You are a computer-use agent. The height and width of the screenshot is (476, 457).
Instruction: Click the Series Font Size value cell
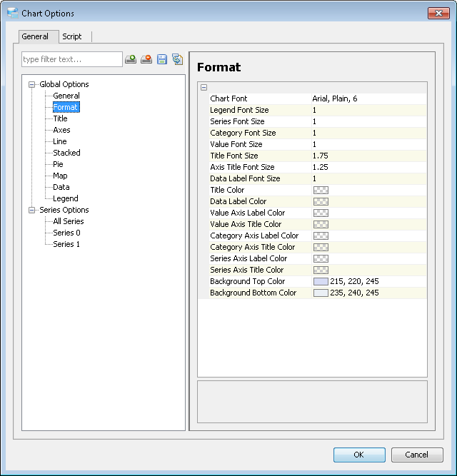[369, 121]
